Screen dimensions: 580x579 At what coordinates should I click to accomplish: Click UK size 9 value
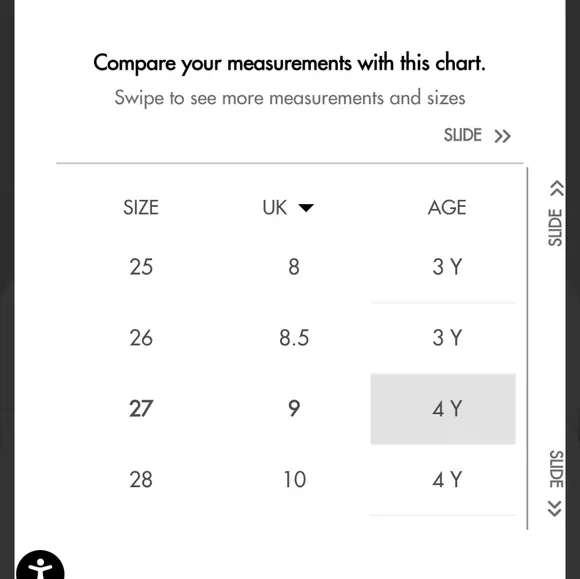coord(294,409)
